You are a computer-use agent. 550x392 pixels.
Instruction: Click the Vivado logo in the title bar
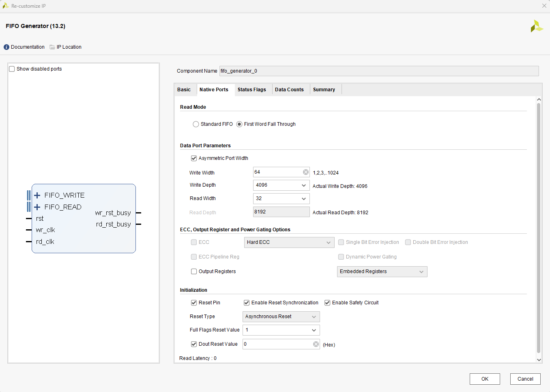coord(6,6)
